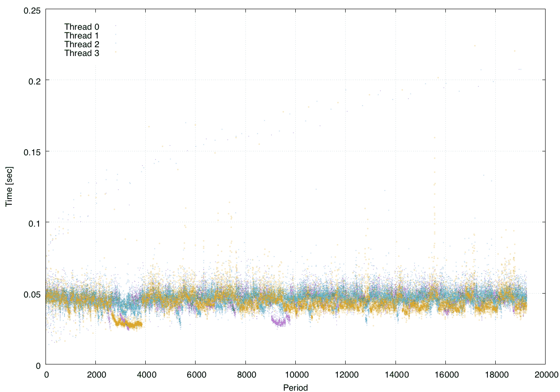560x392 pixels.
Task: Click the 0.25 y-axis tick label
Action: click(31, 10)
